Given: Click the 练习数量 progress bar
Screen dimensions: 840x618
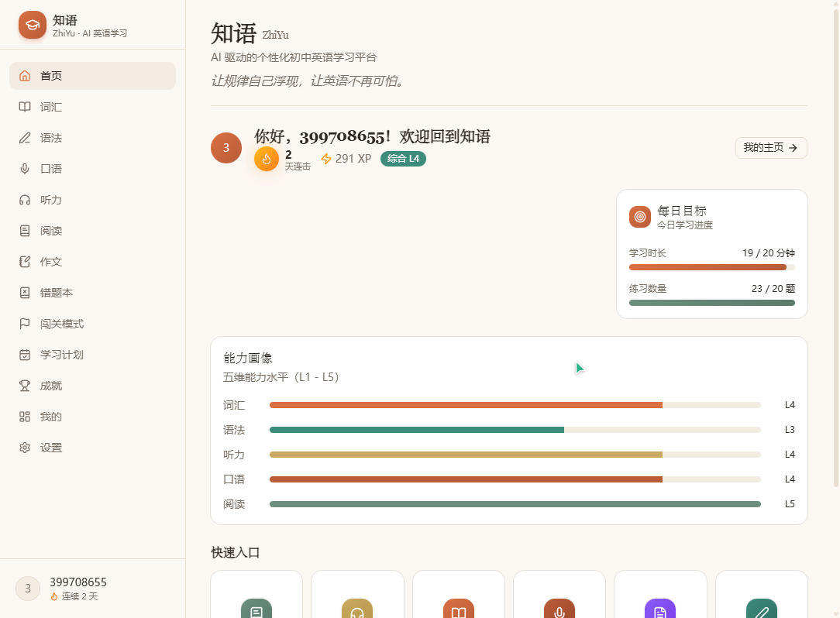Looking at the screenshot, I should tap(711, 303).
